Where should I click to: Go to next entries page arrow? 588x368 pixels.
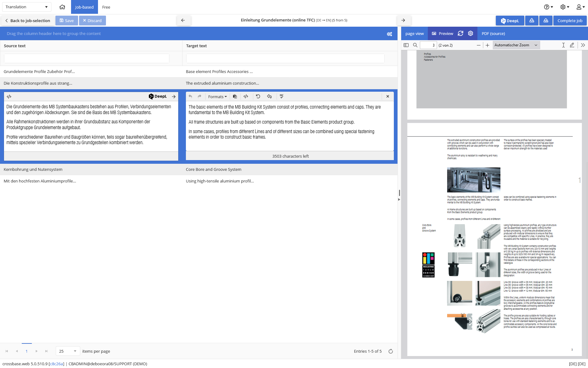point(36,351)
